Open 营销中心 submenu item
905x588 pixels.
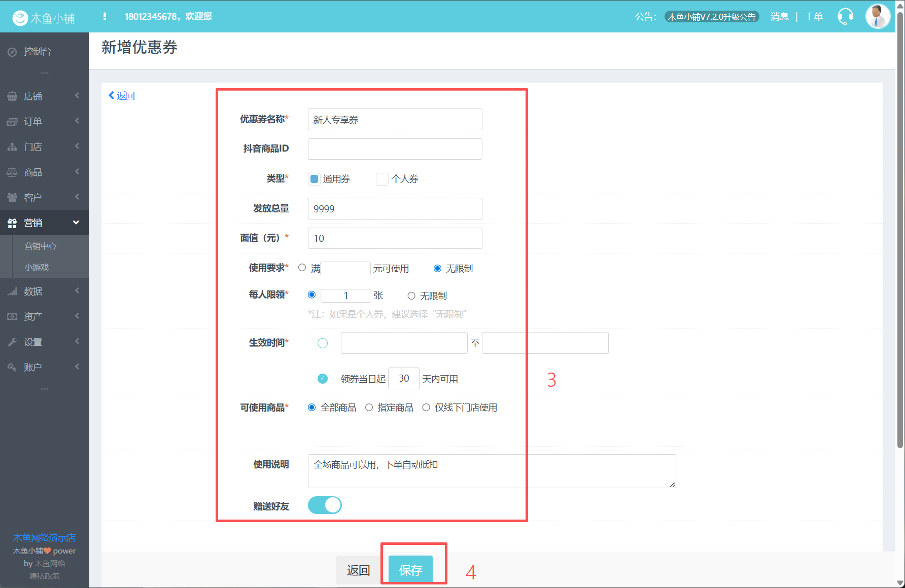coord(41,246)
